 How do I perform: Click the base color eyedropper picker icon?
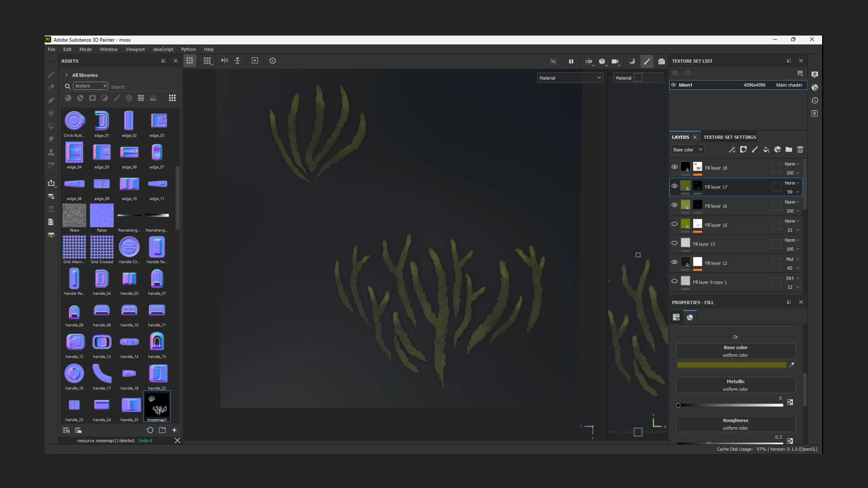tap(792, 365)
